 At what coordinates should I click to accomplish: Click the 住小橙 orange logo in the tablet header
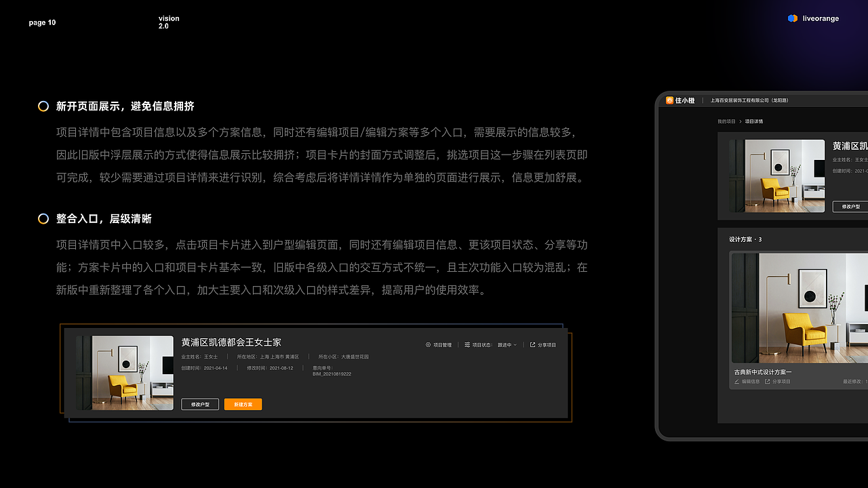coord(669,100)
